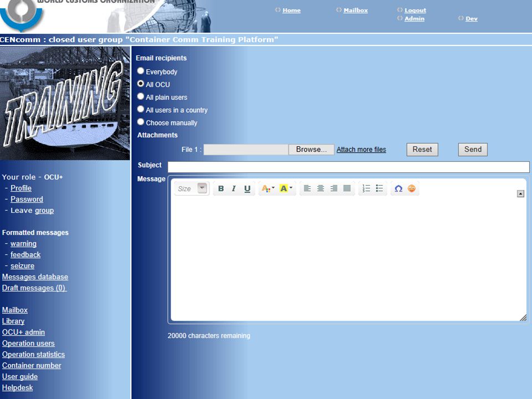The height and width of the screenshot is (399, 532).
Task: Click the Training ship banner image
Action: tap(65, 104)
